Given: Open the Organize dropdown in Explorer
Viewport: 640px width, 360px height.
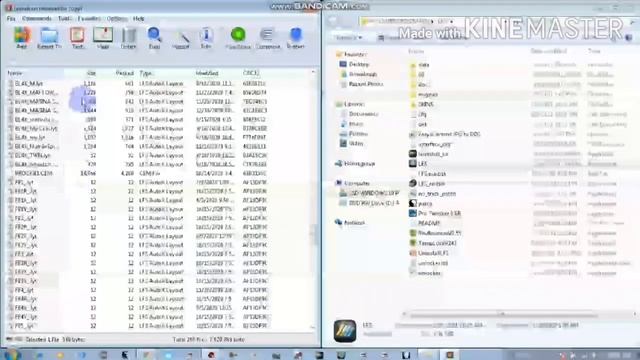Looking at the screenshot, I should (348, 38).
